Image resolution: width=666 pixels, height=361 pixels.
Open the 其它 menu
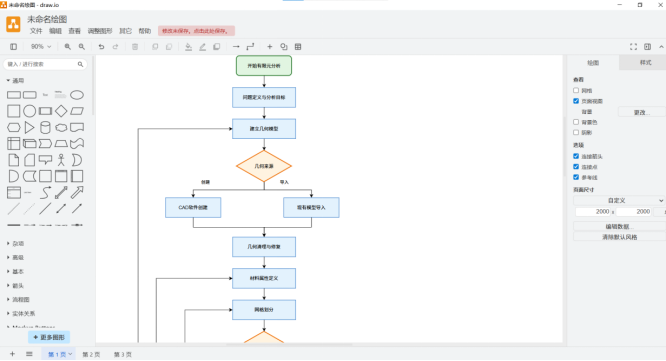point(125,31)
